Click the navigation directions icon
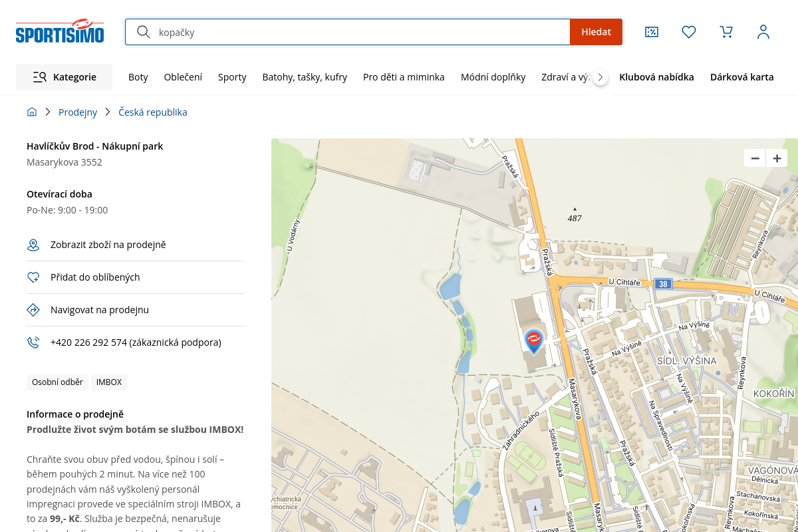Screen dimensions: 798x532 33,310
